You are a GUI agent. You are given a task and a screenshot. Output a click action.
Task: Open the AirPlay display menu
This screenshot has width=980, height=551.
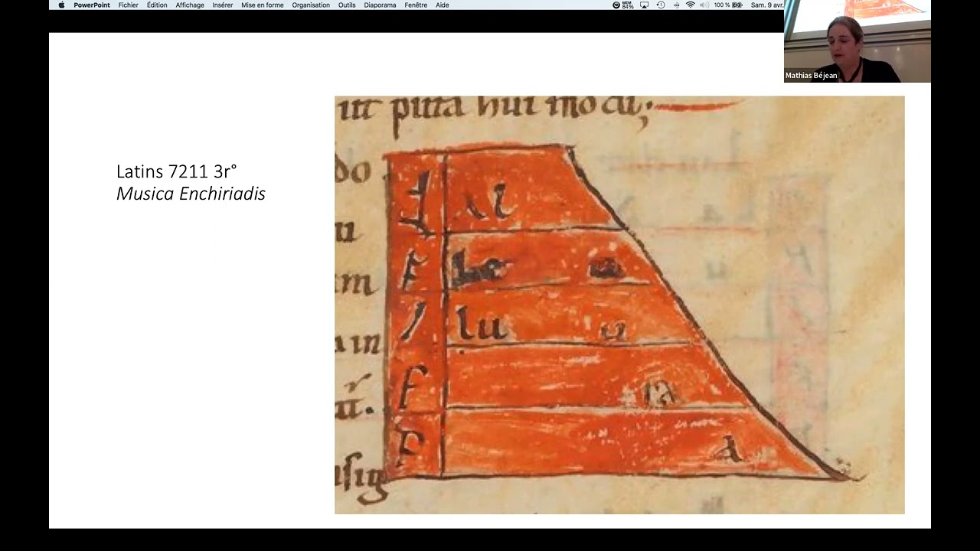644,5
